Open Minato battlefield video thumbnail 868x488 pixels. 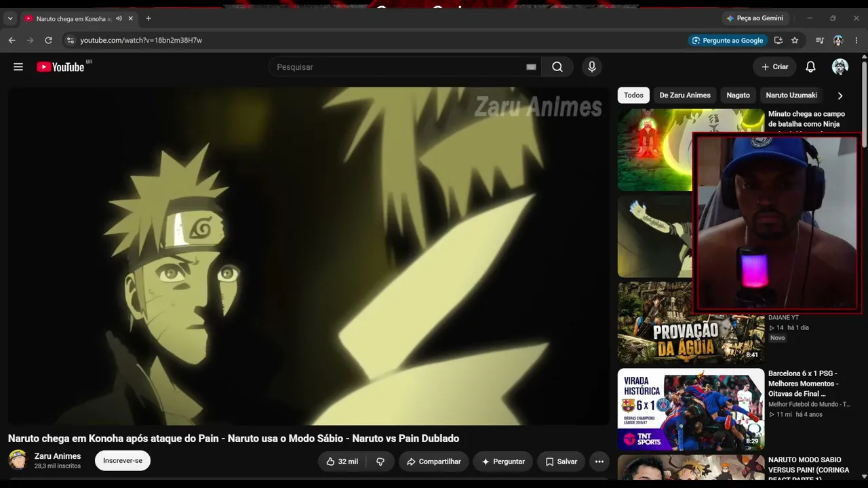tap(655, 150)
